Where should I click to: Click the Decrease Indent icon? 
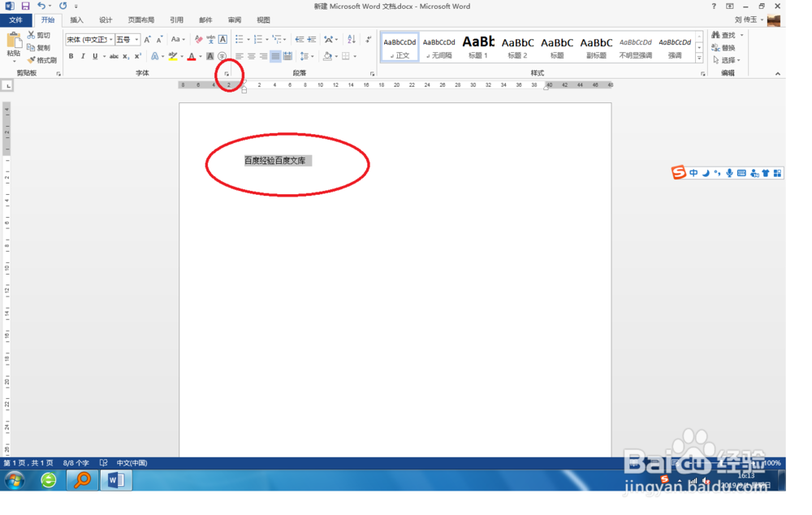pos(300,39)
